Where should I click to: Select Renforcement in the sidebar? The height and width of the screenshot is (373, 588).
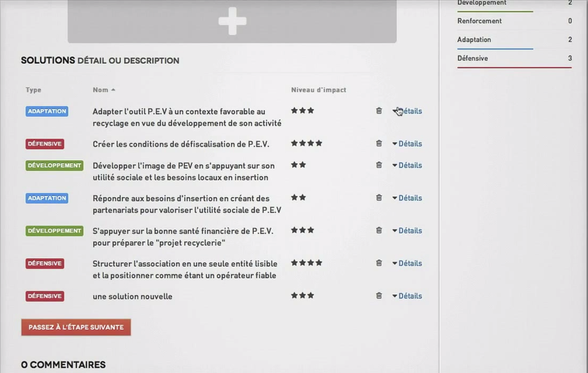pyautogui.click(x=479, y=21)
